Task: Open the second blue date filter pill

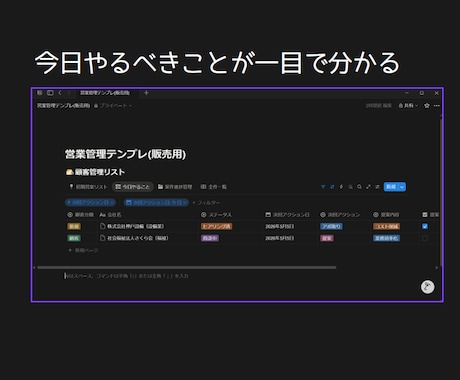Action: pyautogui.click(x=156, y=202)
